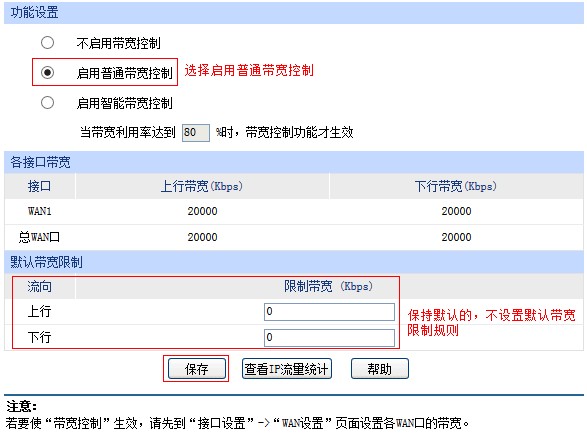Click the 总WAN口 row label
The image size is (587, 436).
(39, 237)
